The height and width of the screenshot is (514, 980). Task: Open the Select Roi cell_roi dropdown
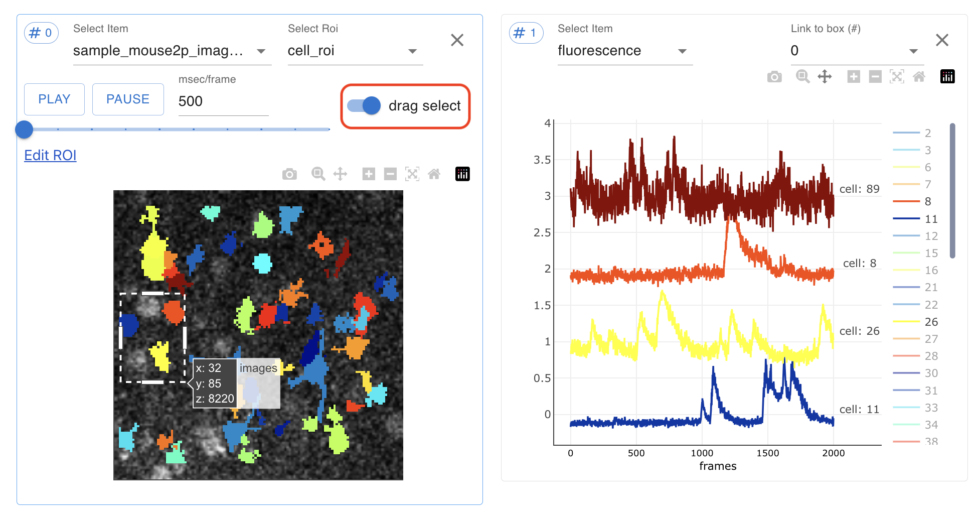[x=355, y=51]
